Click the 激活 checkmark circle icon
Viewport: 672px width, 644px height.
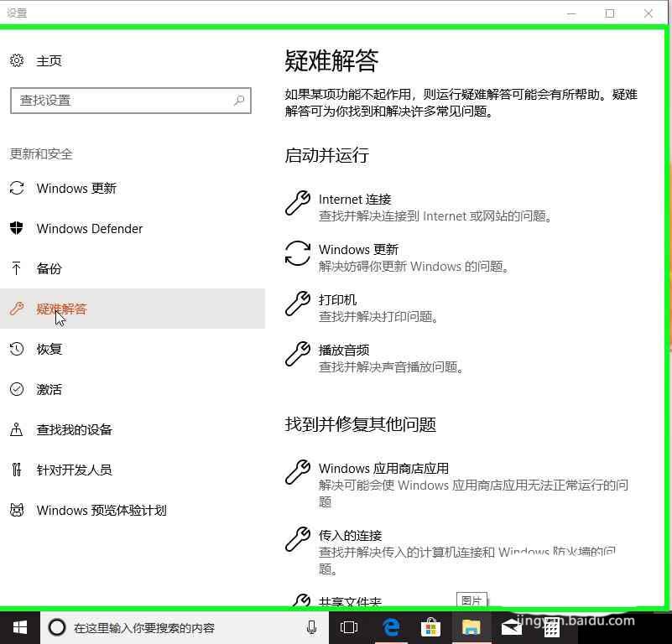(x=17, y=389)
